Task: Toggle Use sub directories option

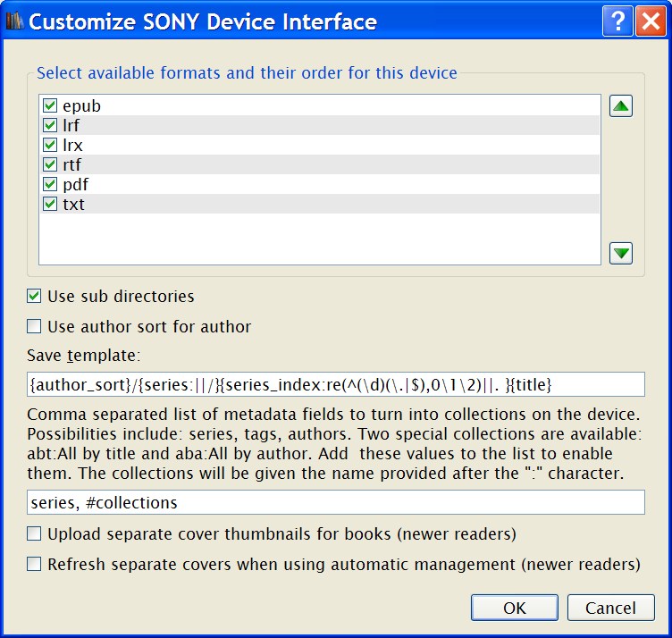Action: click(35, 296)
